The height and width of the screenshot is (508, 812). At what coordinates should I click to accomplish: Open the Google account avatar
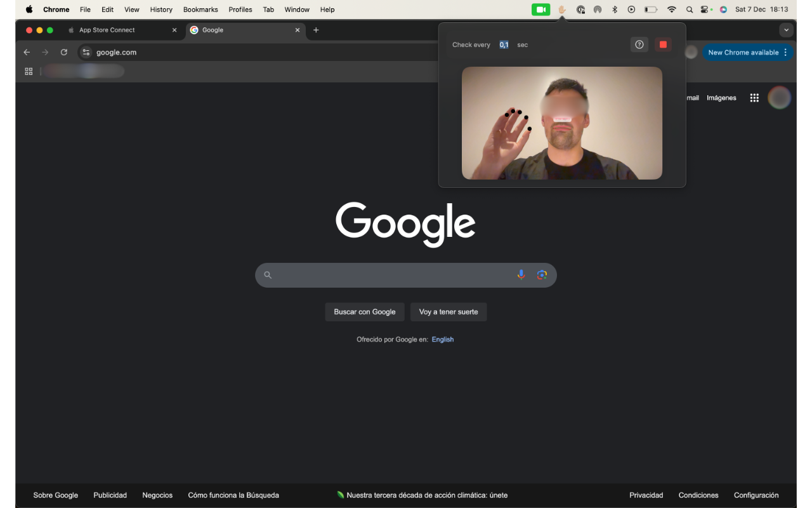coord(779,98)
